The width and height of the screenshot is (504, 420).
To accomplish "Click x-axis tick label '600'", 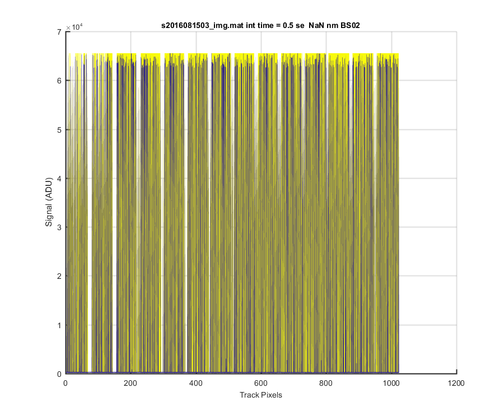I will coord(260,383).
